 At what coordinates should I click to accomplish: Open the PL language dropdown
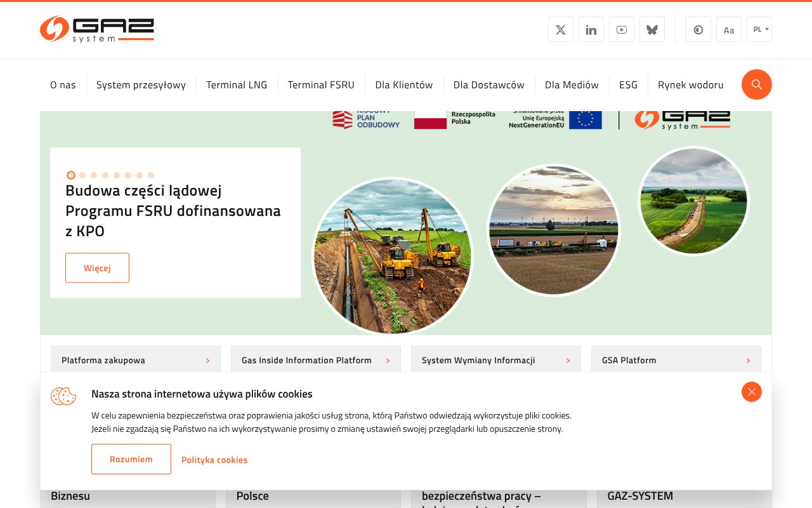(x=759, y=29)
